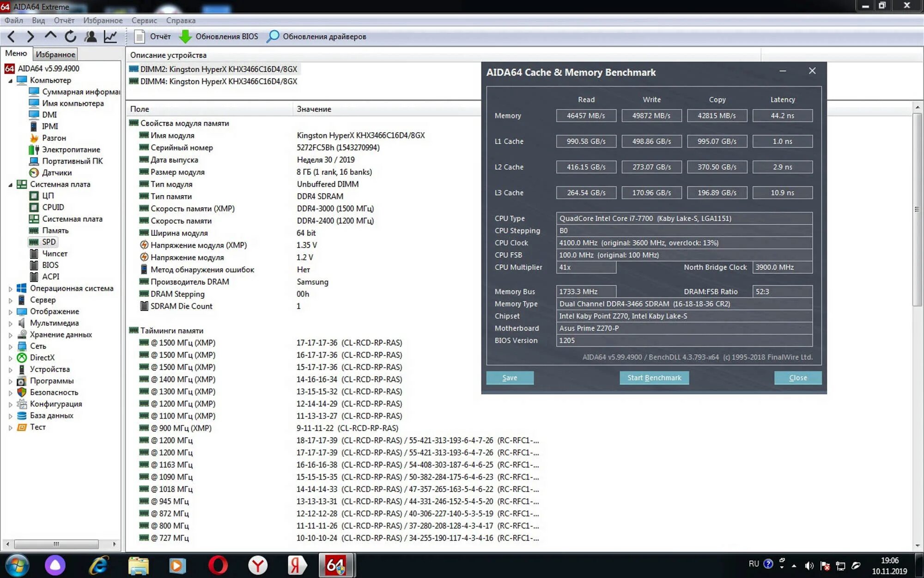Click the Up arrow toolbar icon
The height and width of the screenshot is (578, 924).
(50, 36)
